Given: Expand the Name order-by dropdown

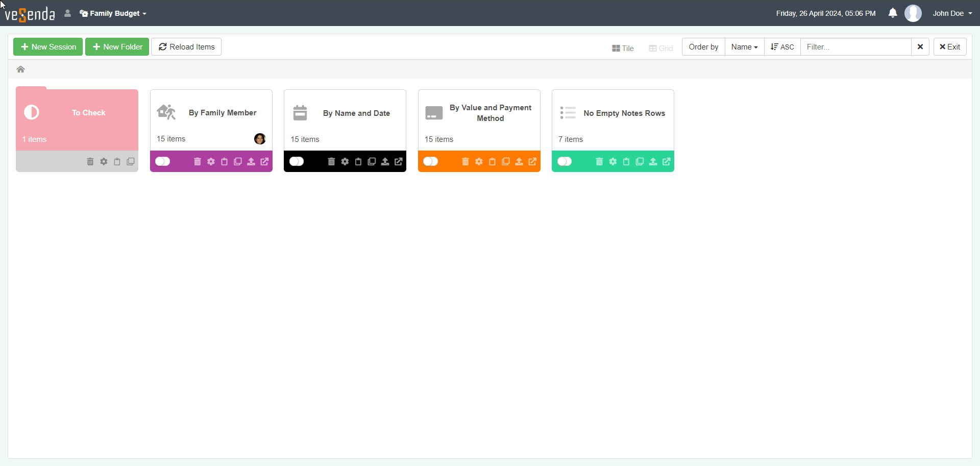Looking at the screenshot, I should pos(744,47).
